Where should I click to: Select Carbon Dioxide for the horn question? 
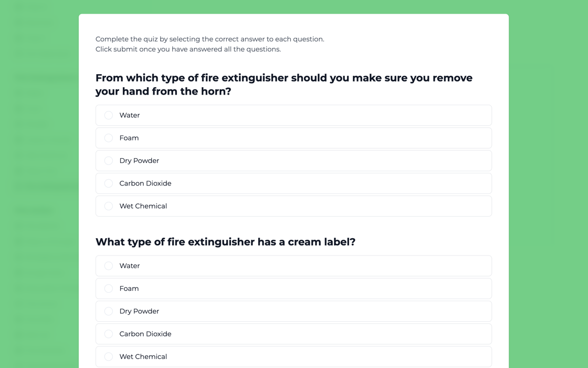(x=109, y=183)
